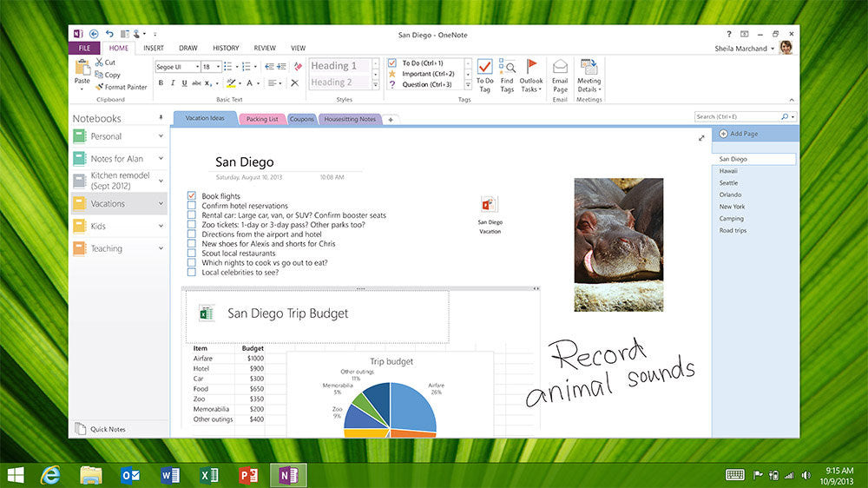
Task: Switch to the DRAW ribbon tab
Action: coord(188,49)
